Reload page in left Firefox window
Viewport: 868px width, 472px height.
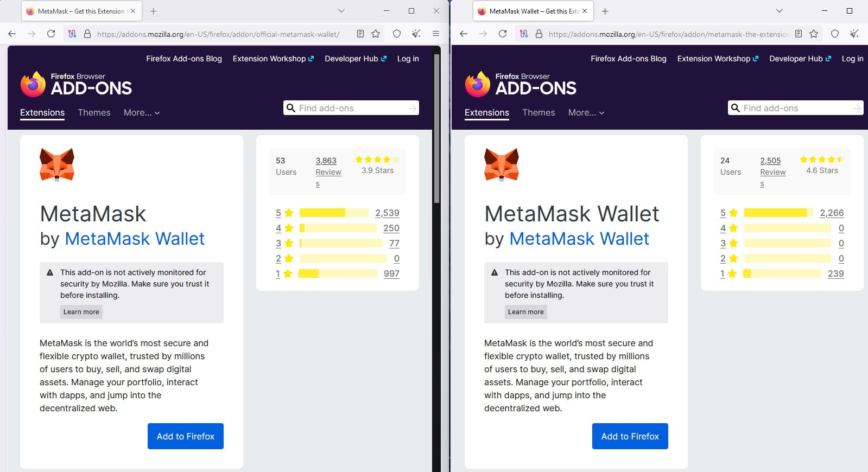pos(51,34)
